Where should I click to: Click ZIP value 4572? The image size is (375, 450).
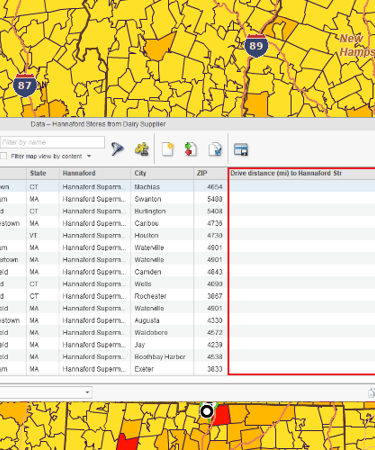click(x=215, y=333)
